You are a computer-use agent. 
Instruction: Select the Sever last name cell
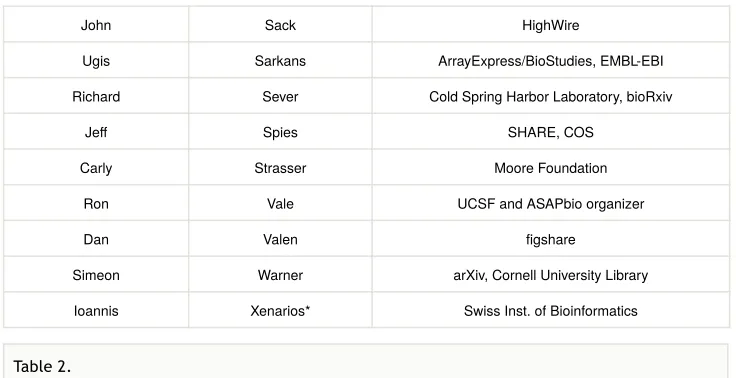tap(280, 96)
